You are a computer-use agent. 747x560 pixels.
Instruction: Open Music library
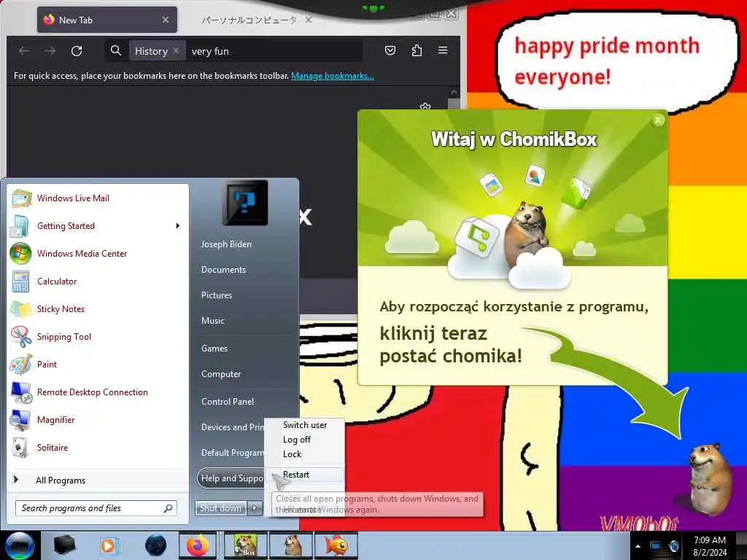[x=212, y=321]
